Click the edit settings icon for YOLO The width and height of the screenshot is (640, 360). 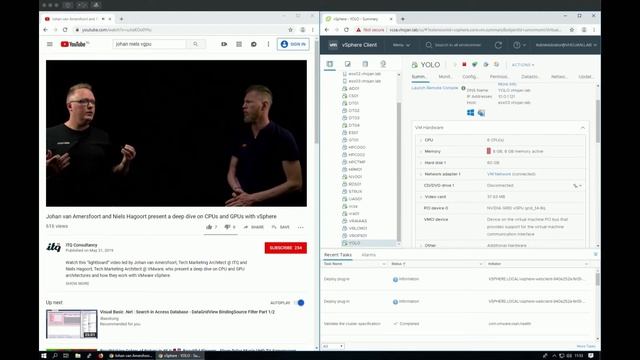[x=486, y=64]
